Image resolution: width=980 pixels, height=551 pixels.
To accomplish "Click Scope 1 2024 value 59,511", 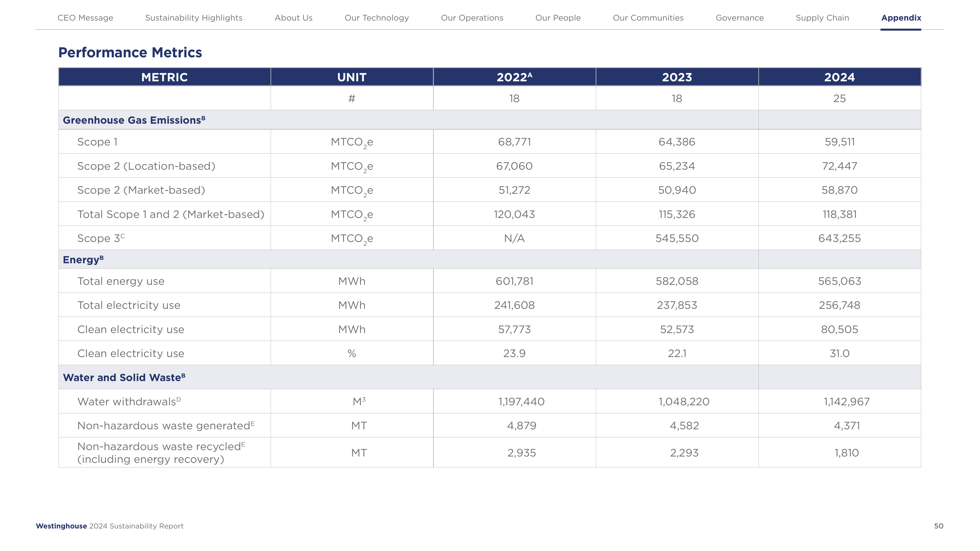I will pos(840,142).
